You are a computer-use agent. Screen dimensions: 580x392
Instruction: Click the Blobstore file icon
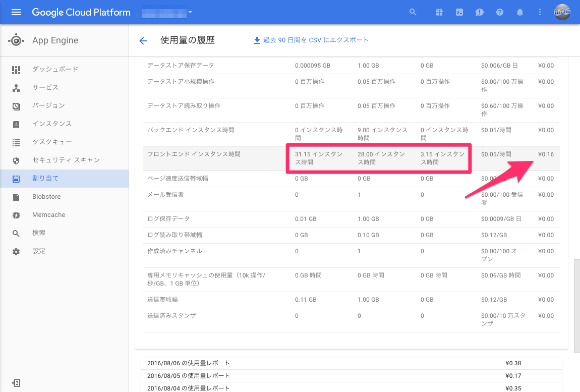16,197
